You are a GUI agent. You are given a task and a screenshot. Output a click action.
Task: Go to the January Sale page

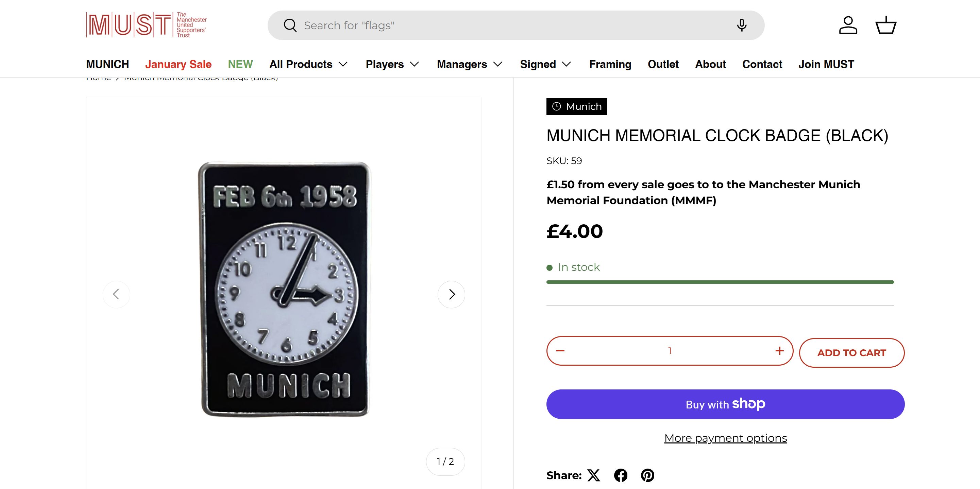pos(178,64)
